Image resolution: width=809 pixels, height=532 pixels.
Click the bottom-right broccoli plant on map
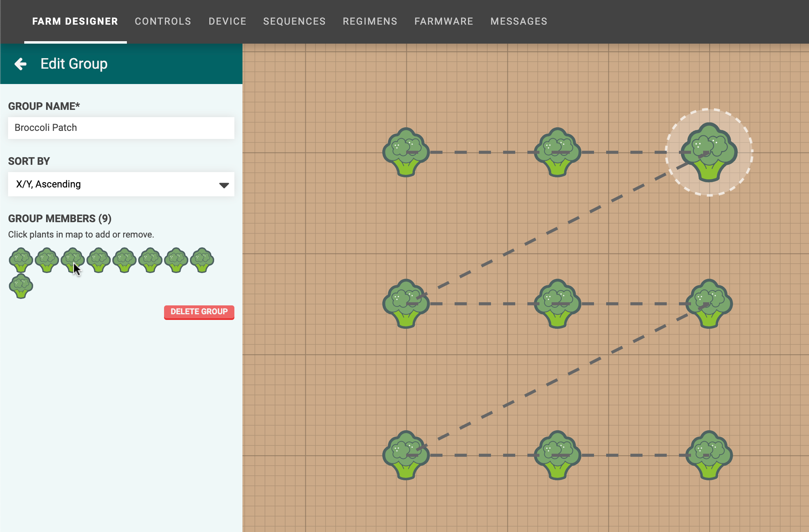(709, 455)
